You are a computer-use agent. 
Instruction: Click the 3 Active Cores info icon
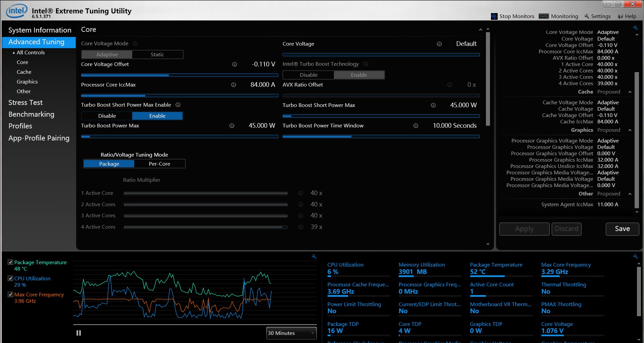pos(301,216)
